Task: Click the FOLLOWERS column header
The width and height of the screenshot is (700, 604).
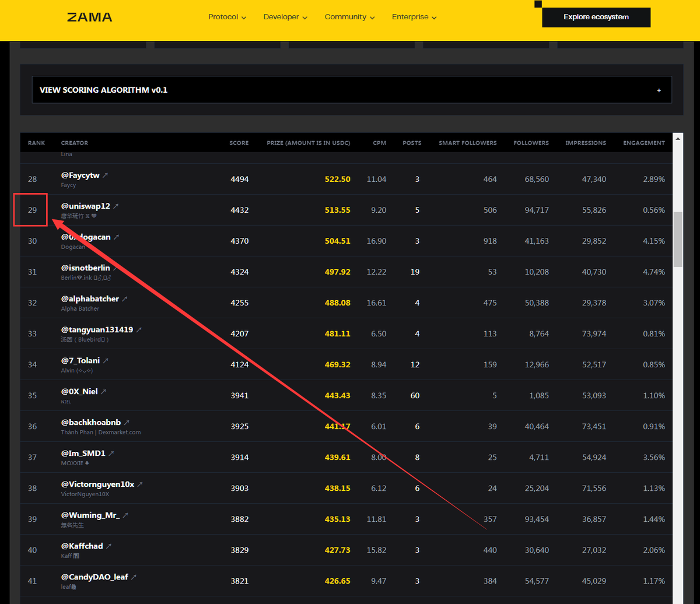Action: (x=531, y=143)
